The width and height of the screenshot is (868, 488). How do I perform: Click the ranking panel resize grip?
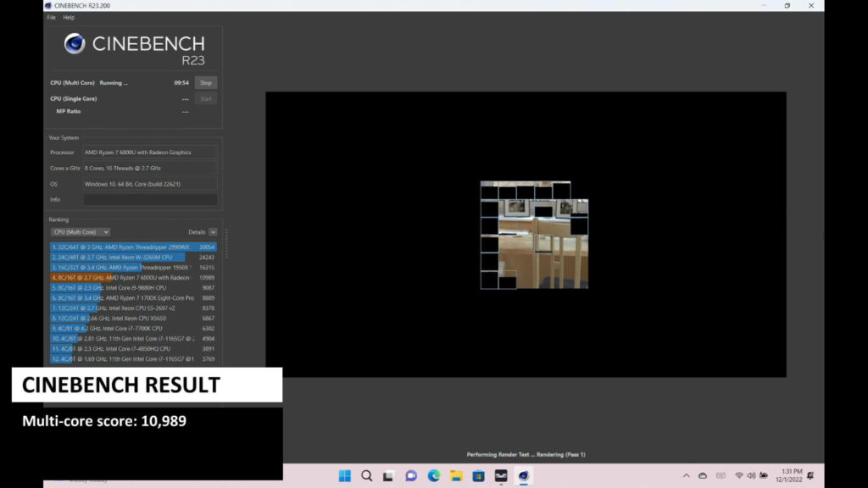coord(226,243)
